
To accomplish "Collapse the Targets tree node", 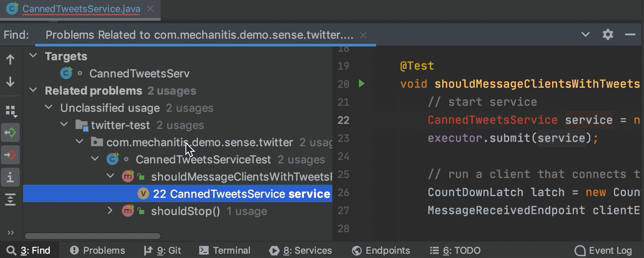I will point(33,56).
